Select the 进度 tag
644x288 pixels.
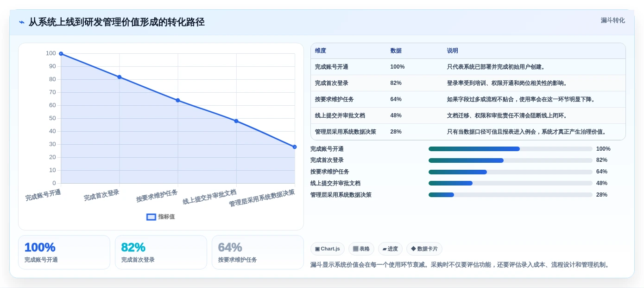(x=390, y=249)
